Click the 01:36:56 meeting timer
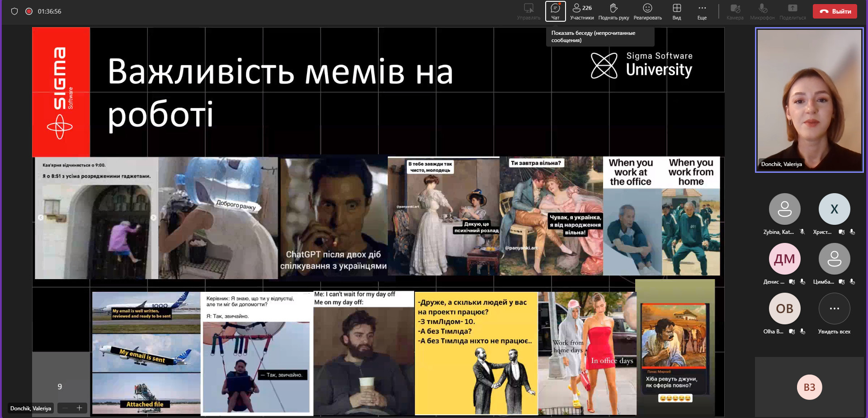 click(x=49, y=11)
